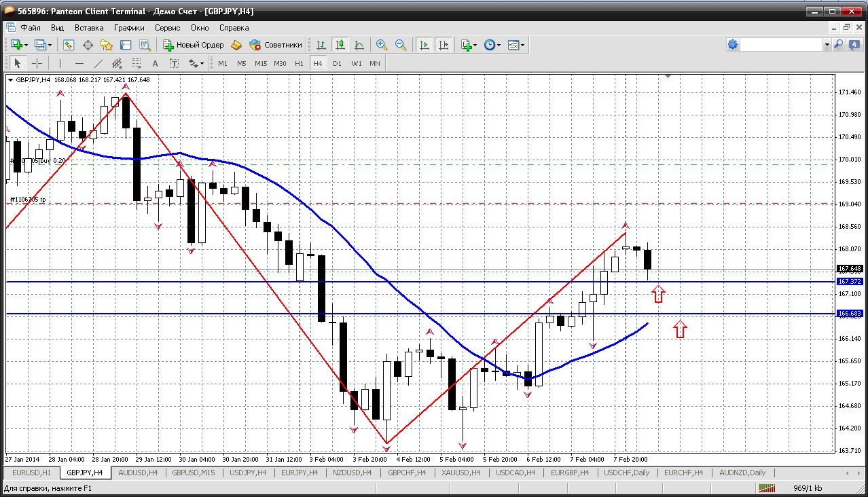Open the Вставка menu
Screen dimensions: 868x497
[89, 28]
